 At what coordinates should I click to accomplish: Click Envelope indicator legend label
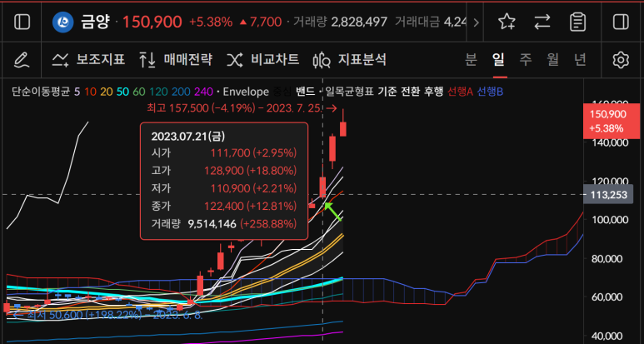pos(246,92)
